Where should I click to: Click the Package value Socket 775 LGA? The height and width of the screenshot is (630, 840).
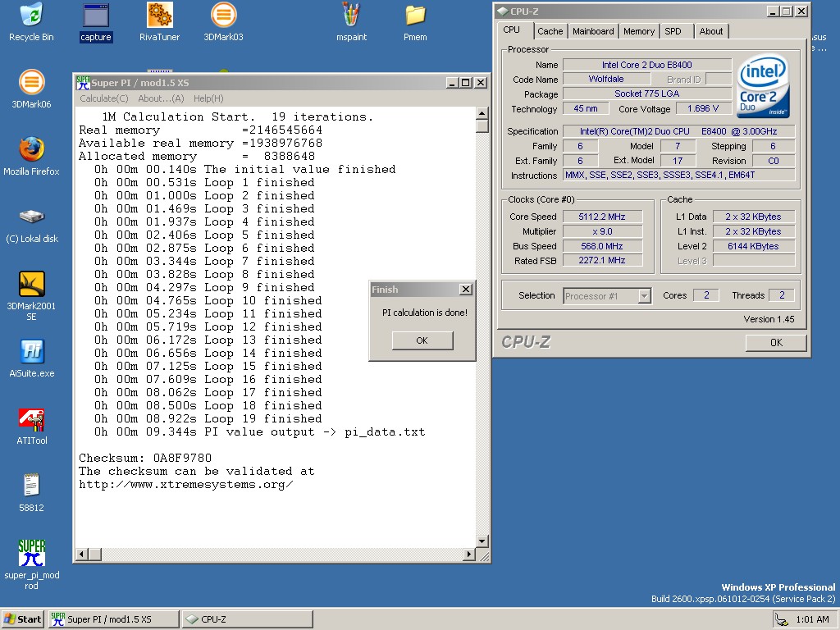pos(647,94)
